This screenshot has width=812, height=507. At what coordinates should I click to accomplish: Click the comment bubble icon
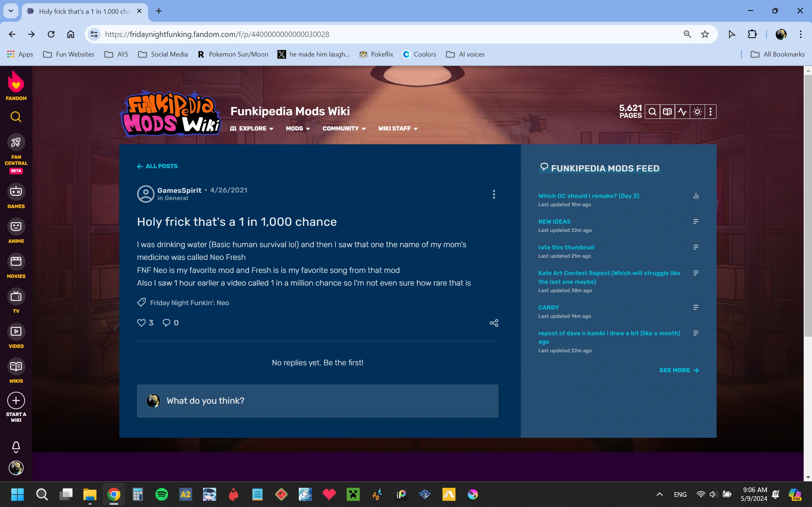tap(166, 323)
